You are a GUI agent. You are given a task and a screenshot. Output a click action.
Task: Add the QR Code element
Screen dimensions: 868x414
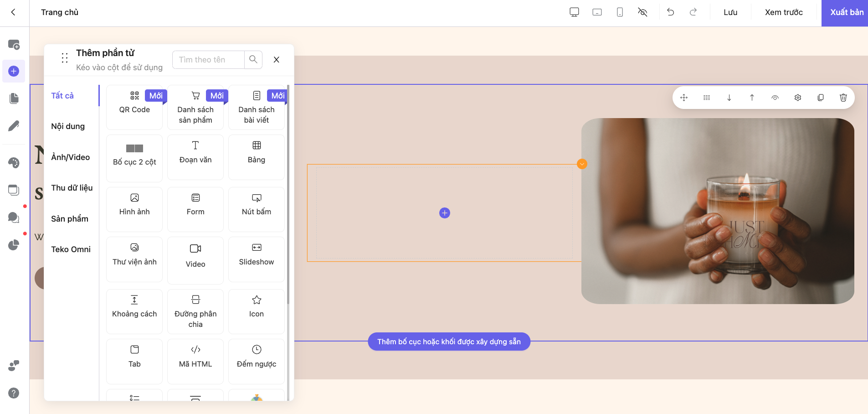134,107
